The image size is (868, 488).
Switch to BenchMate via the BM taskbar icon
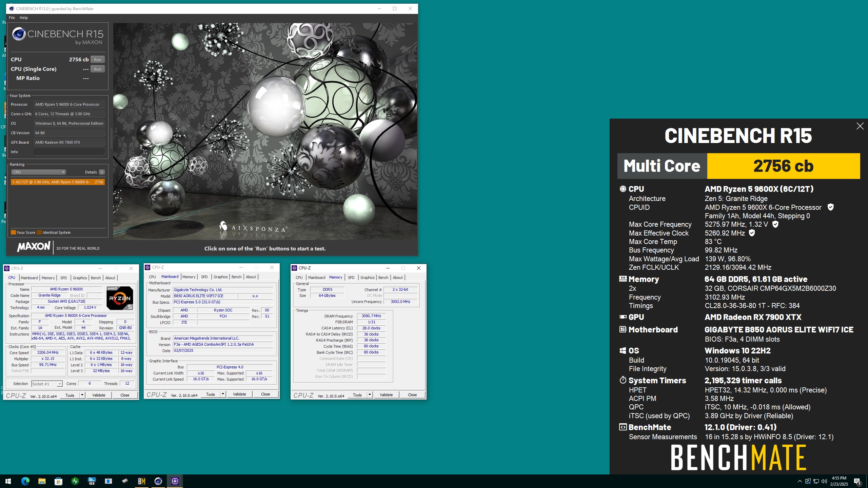click(x=142, y=481)
